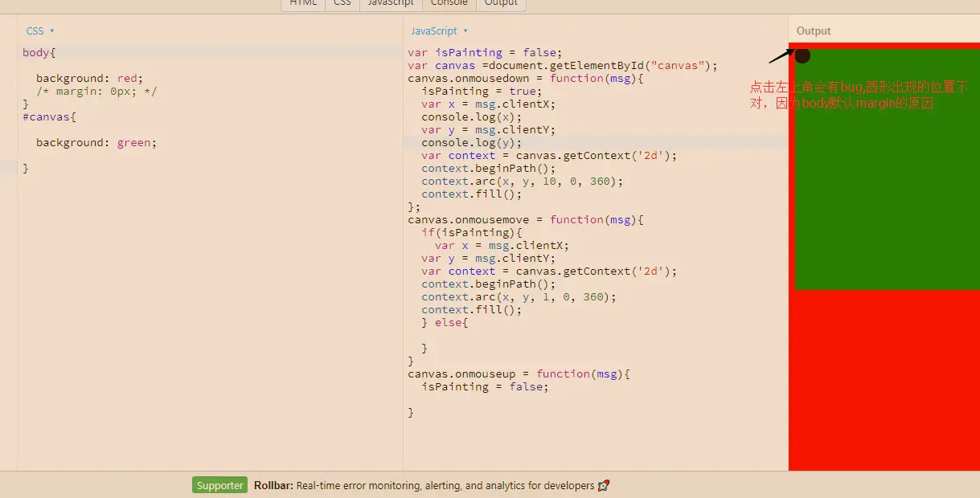Click the 'isPainting = true;' line
980x498 pixels.
(482, 91)
